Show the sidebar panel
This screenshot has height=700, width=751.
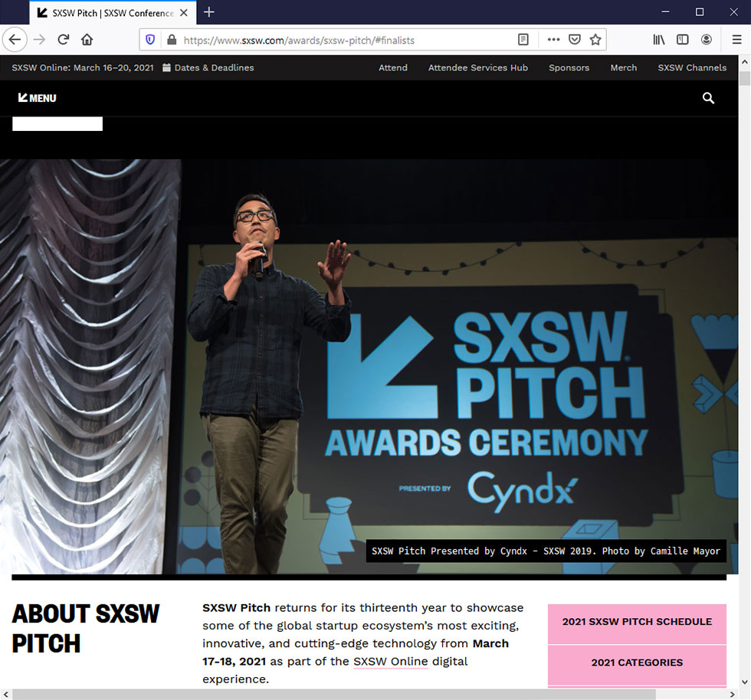click(683, 40)
